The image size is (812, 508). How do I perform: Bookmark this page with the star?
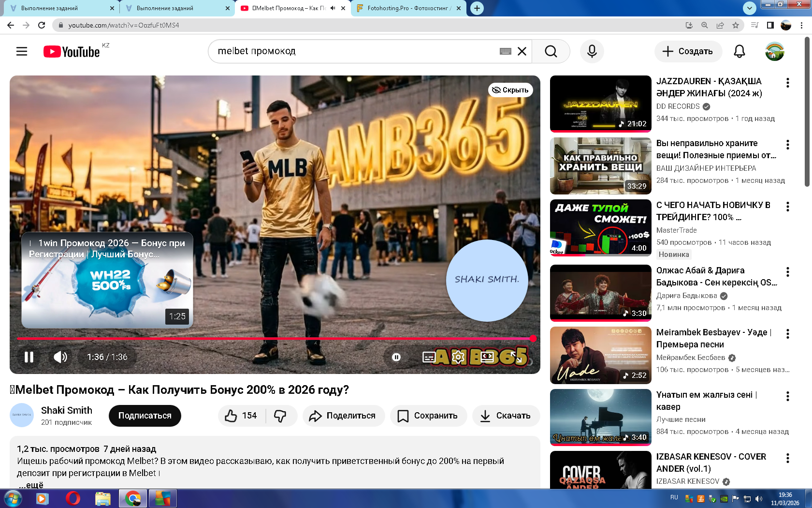tap(736, 25)
